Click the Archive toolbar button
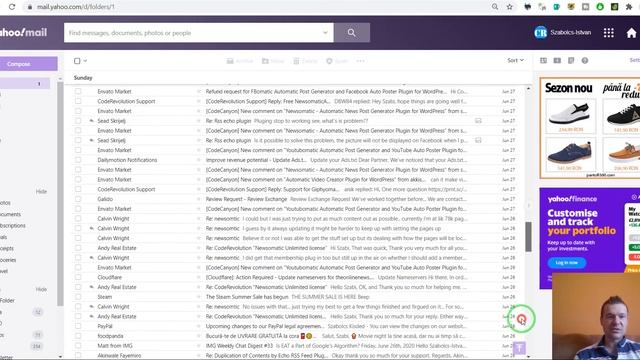Image resolution: width=640 pixels, height=360 pixels. (240, 61)
